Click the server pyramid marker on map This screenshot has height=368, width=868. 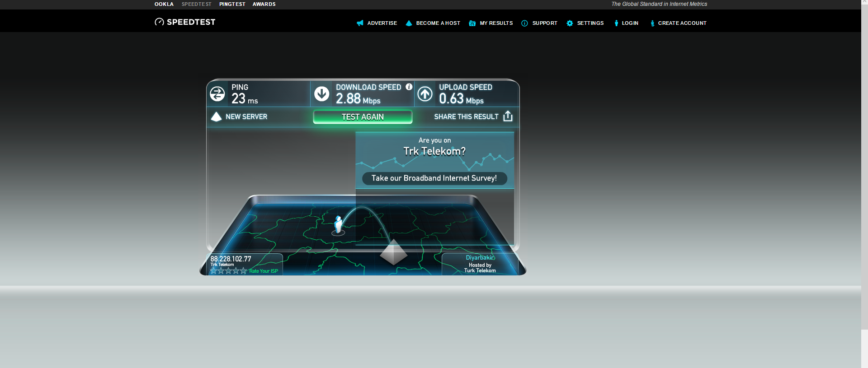394,252
